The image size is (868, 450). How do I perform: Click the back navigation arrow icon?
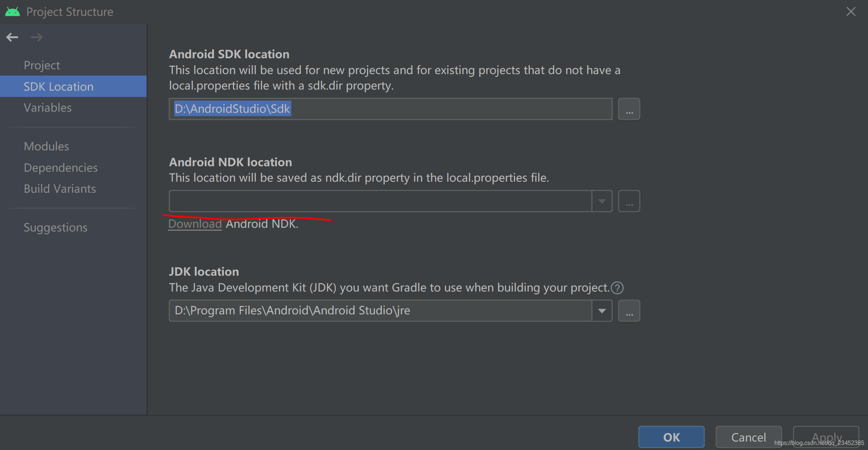pyautogui.click(x=13, y=37)
